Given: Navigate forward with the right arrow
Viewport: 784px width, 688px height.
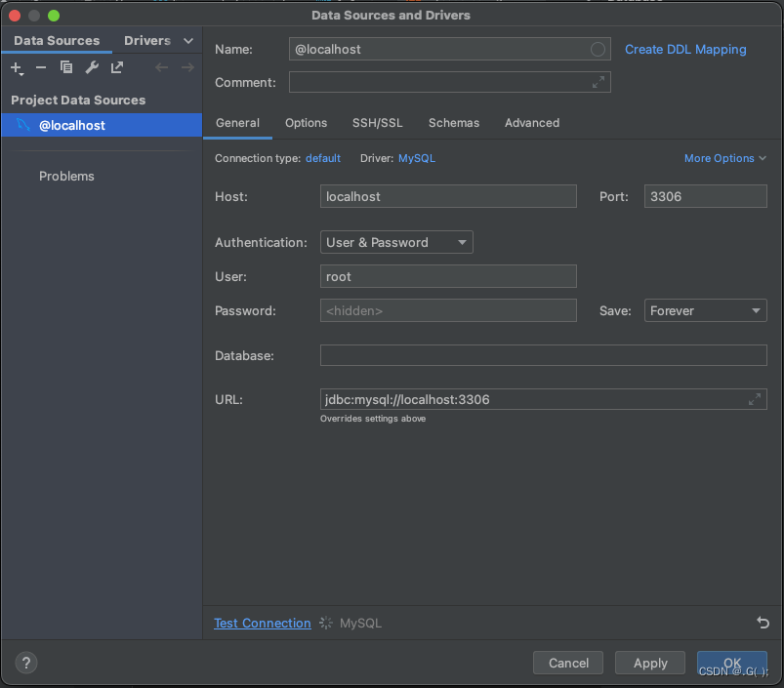Looking at the screenshot, I should [x=187, y=67].
